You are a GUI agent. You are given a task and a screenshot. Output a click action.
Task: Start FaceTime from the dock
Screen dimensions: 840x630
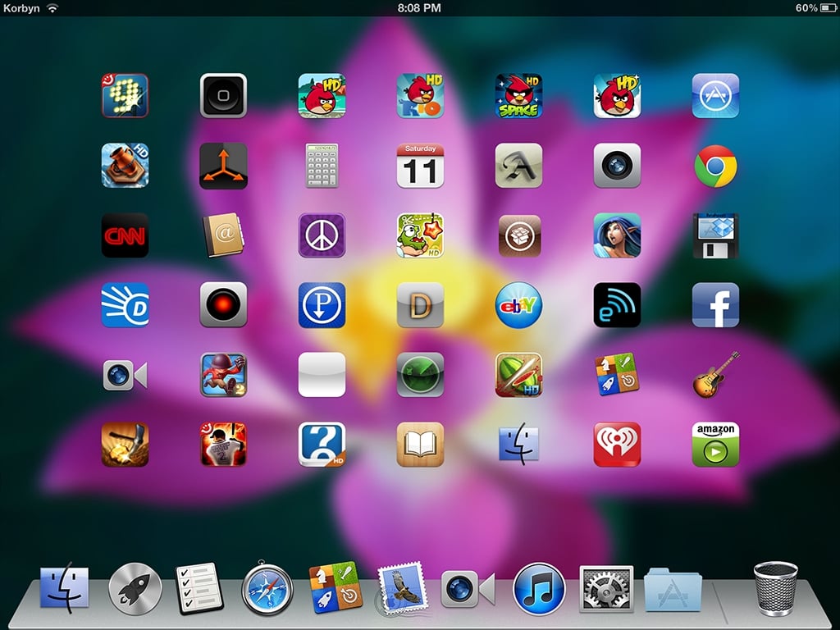tap(468, 589)
